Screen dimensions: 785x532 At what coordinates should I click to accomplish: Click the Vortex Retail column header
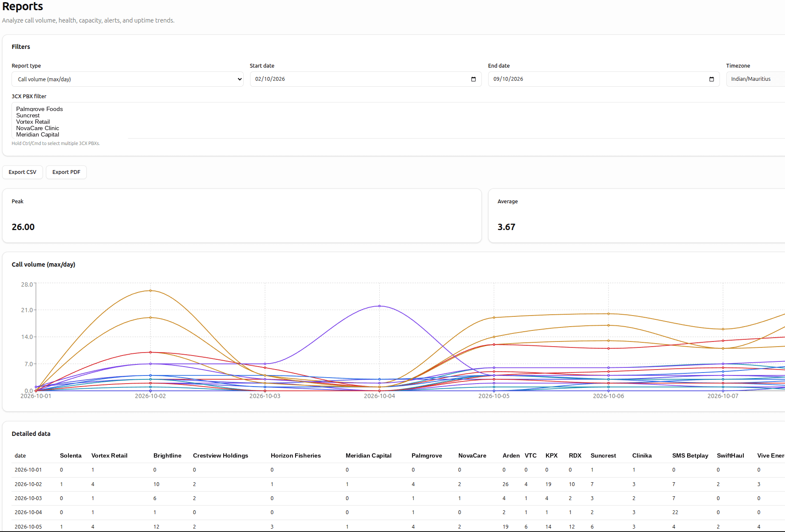[x=109, y=455]
